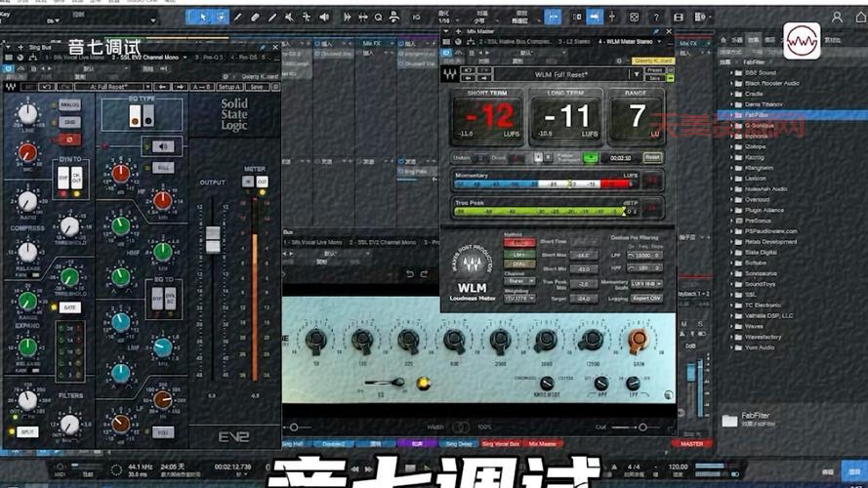
Task: Click the WLM green follow transport button
Action: (590, 158)
